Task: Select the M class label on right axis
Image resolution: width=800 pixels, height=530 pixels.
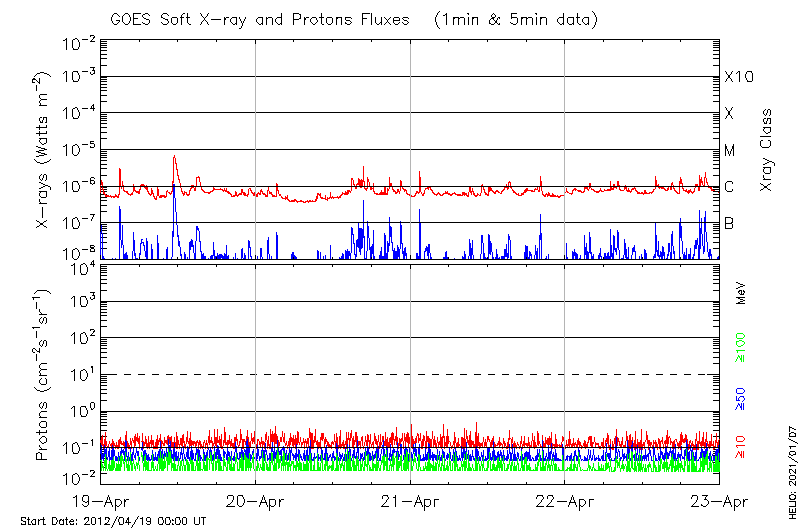Action: [730, 151]
